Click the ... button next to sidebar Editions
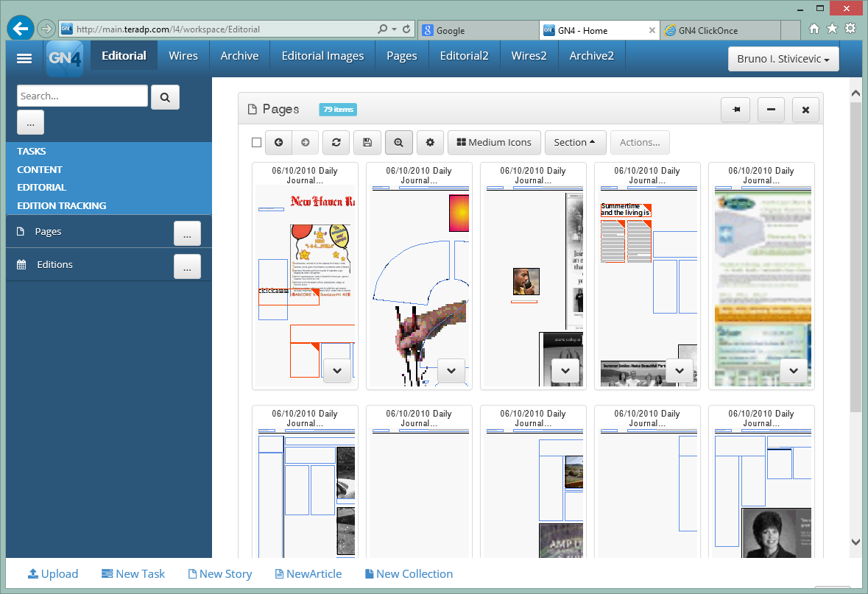 point(187,267)
